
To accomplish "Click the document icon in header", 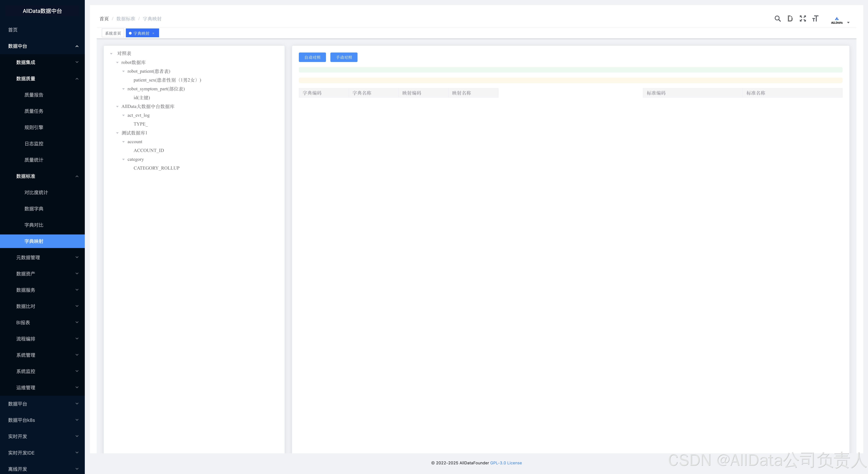I will [790, 18].
